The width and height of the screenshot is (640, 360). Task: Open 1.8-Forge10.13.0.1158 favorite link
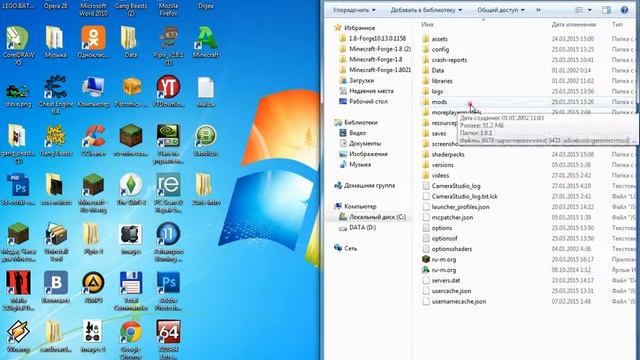pyautogui.click(x=377, y=38)
